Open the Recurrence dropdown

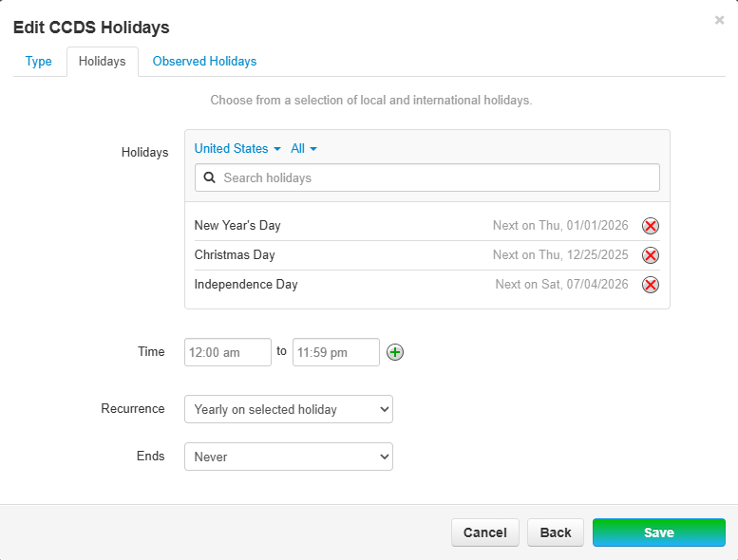point(289,409)
